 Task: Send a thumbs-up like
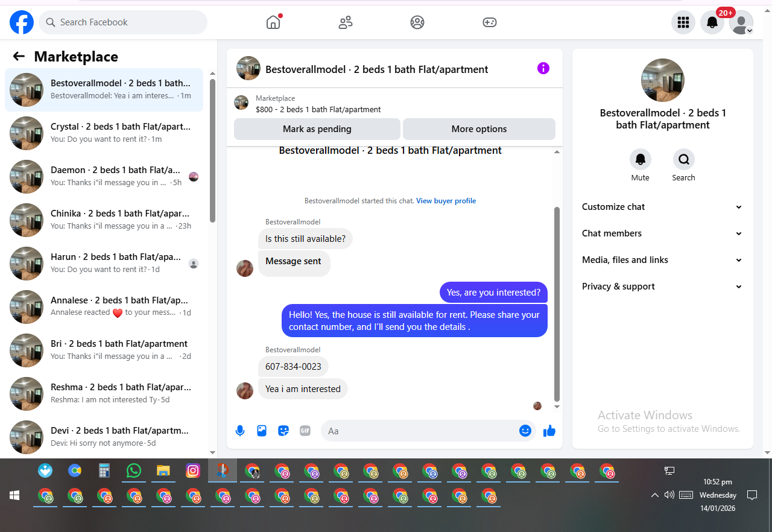tap(549, 431)
